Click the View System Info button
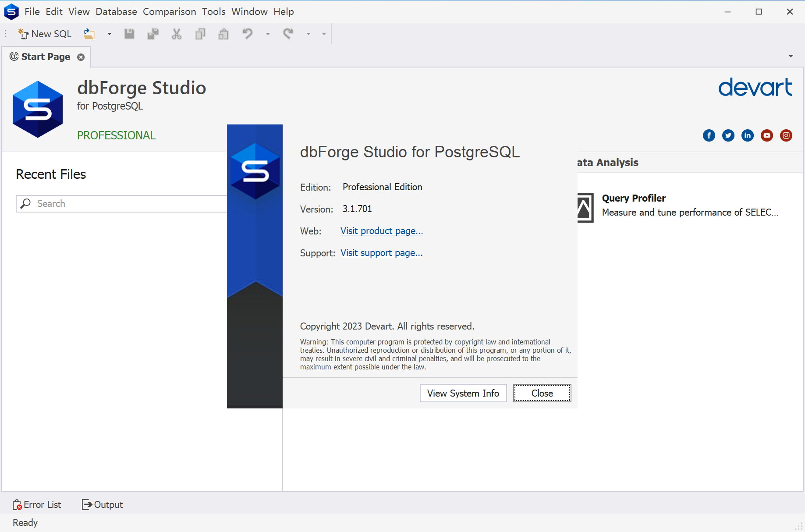The width and height of the screenshot is (805, 532). 463,393
